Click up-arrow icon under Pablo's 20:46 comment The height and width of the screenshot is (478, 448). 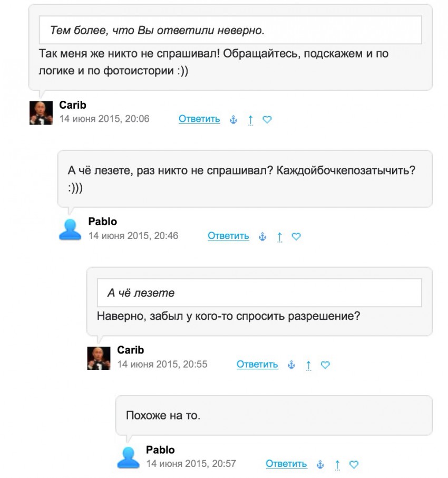click(x=279, y=237)
